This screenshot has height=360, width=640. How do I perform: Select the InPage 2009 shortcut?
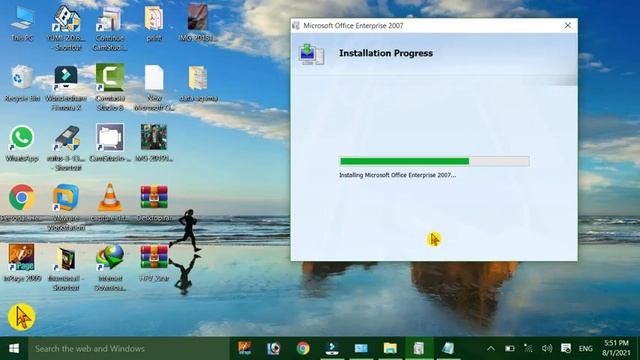tap(22, 263)
